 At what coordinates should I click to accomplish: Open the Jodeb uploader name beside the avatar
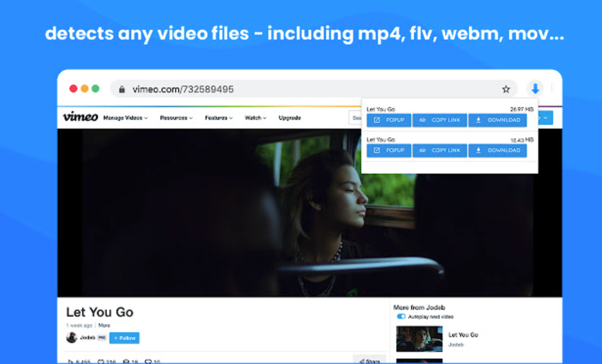(x=87, y=338)
